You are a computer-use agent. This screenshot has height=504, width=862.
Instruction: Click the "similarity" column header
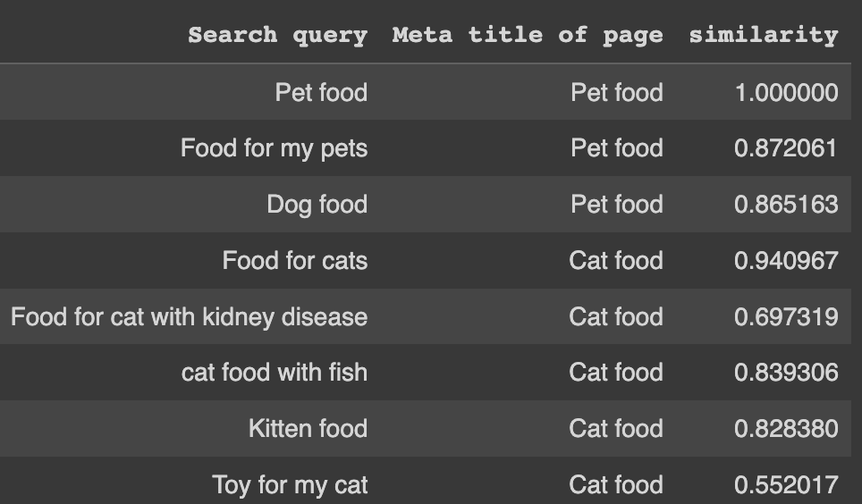click(x=764, y=36)
